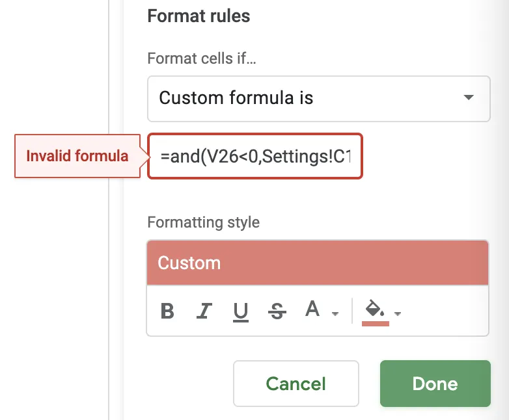Click the fill color paint bucket icon
509x420 pixels.
coord(376,308)
